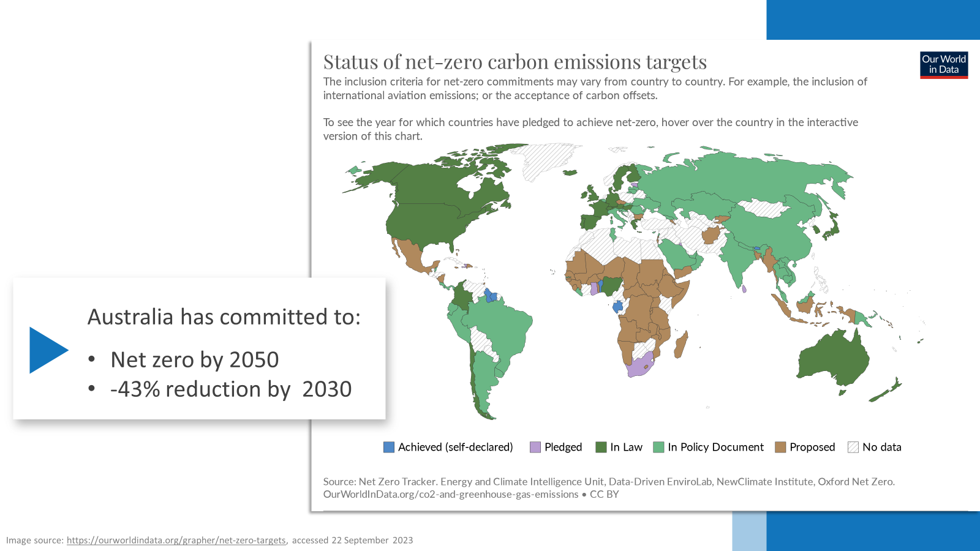
Task: Select the bullet "Net zero by 2050"
Action: 195,359
